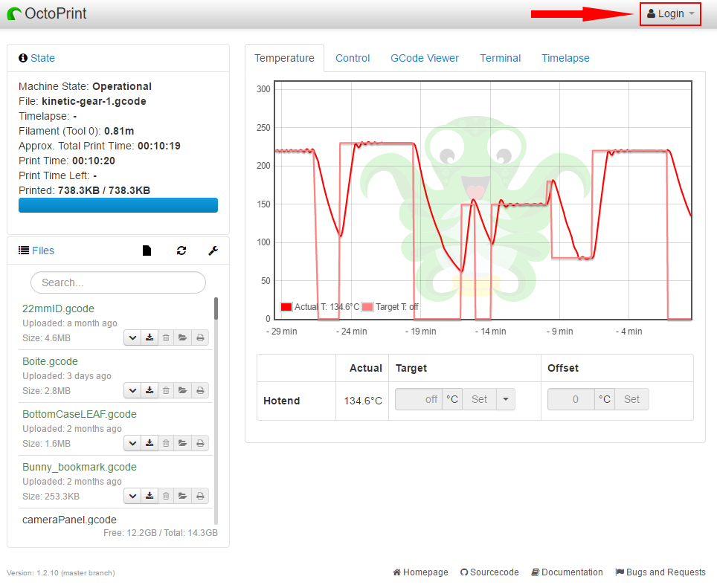Collapse the State panel header
This screenshot has height=588, width=717.
point(42,58)
